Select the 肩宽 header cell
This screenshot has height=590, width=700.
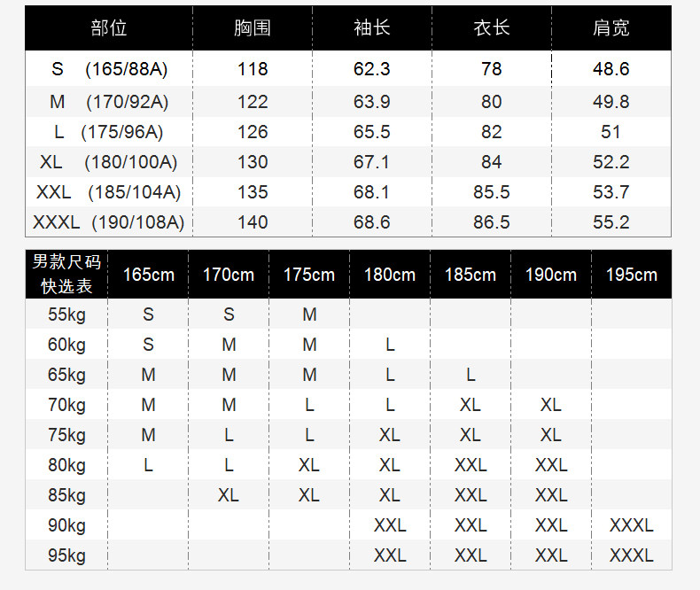click(611, 28)
